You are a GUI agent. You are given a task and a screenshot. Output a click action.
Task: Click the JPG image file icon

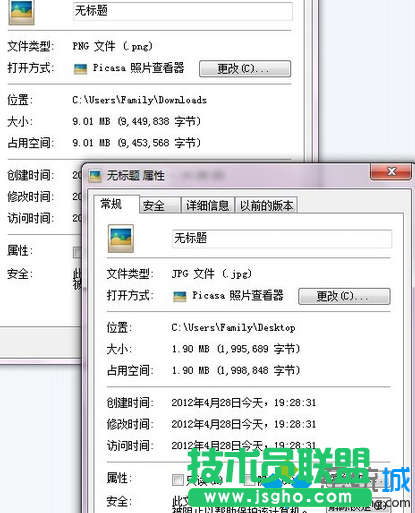(x=121, y=238)
